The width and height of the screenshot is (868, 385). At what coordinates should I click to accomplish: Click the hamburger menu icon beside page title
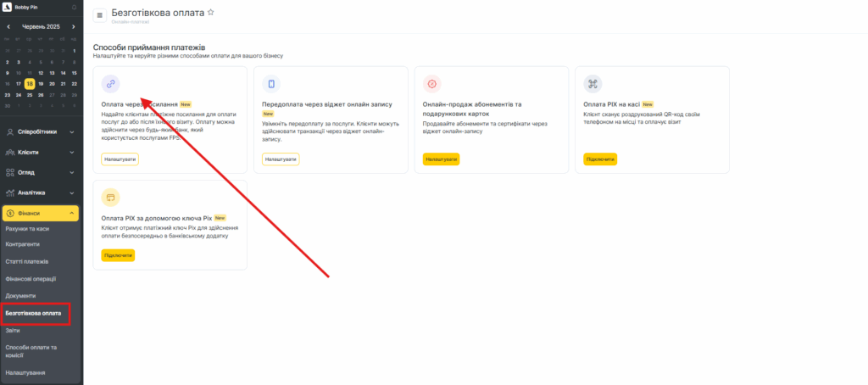click(100, 15)
